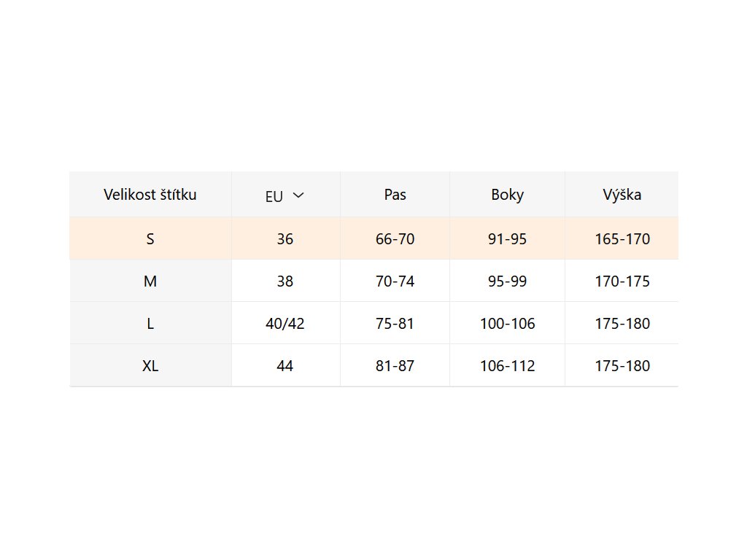
Task: Select the Velikost štítku column header
Action: 150,195
